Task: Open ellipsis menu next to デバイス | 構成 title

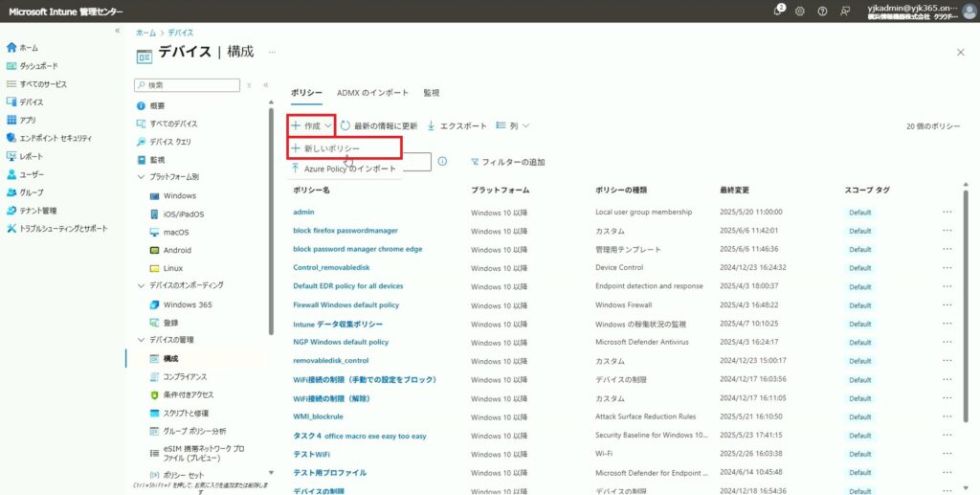Action: [272, 52]
